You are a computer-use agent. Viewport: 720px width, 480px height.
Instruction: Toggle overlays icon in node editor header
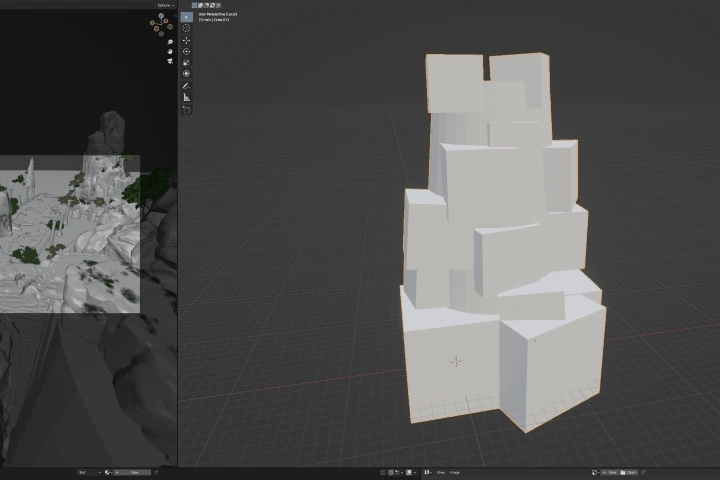tap(409, 472)
